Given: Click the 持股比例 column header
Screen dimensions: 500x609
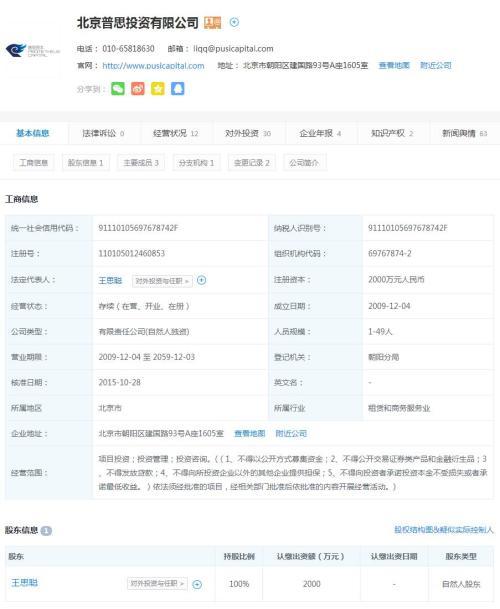Looking at the screenshot, I should click(x=239, y=556).
